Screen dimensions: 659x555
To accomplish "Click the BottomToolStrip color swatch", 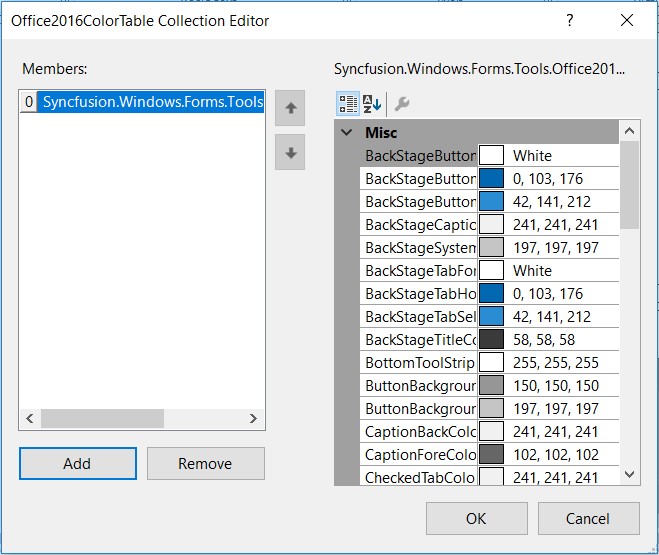I will tap(491, 362).
